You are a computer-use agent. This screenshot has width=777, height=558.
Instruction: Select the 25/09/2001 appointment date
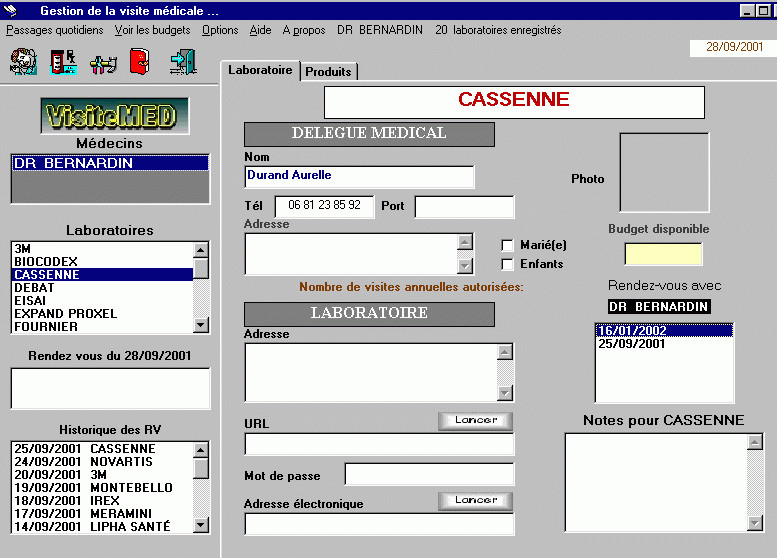click(664, 344)
